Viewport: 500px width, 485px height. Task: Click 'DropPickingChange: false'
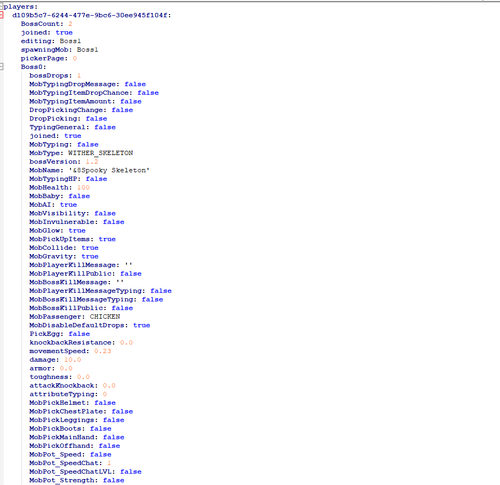pos(81,110)
